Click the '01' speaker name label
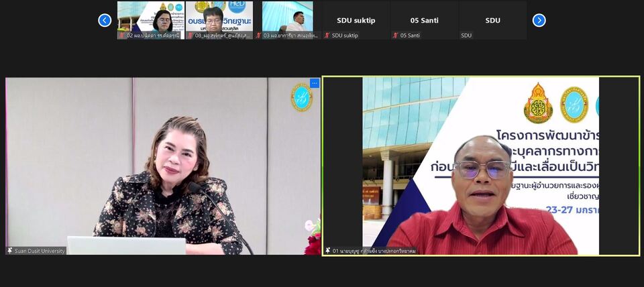Viewport: 644px width, 287px height. [374, 251]
